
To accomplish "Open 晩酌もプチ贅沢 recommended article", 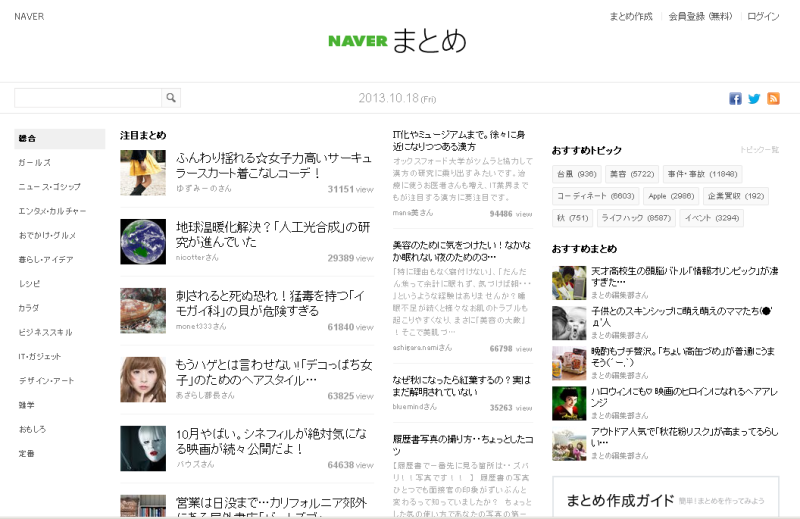I will (x=683, y=357).
